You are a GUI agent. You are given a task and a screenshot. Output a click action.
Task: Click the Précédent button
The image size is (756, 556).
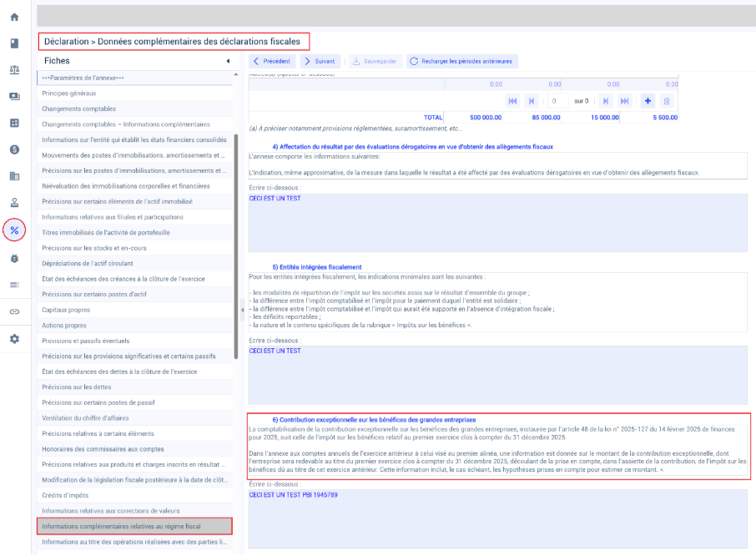pyautogui.click(x=272, y=61)
